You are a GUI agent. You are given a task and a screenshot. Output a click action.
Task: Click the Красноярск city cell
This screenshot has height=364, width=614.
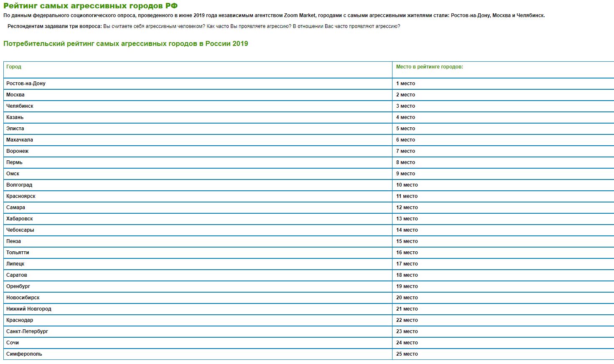coord(21,196)
